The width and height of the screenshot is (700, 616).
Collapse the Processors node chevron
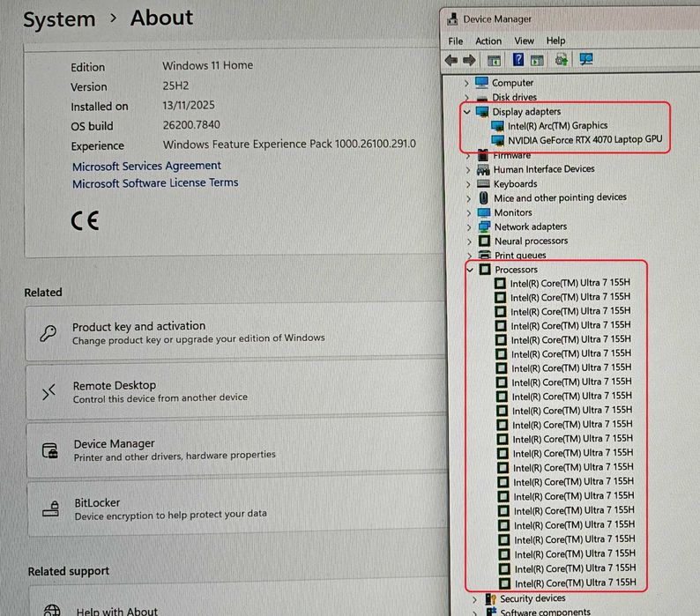[x=470, y=270]
